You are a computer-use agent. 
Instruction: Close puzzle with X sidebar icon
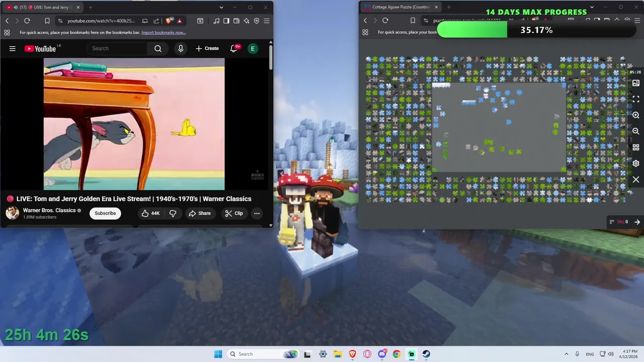point(636,179)
